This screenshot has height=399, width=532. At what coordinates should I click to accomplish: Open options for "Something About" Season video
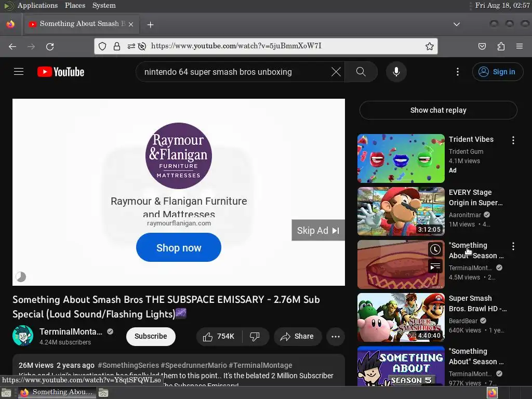[x=513, y=246]
